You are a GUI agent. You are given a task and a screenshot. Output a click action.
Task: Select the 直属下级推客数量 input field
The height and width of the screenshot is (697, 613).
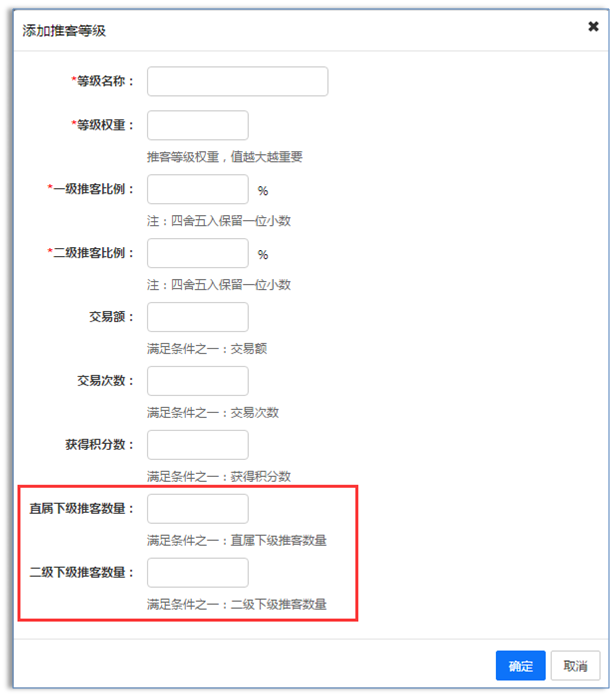click(x=198, y=509)
